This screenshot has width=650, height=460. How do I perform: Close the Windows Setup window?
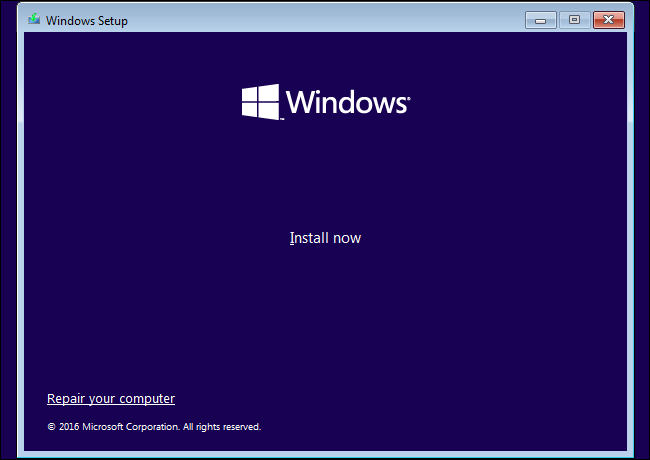[609, 20]
